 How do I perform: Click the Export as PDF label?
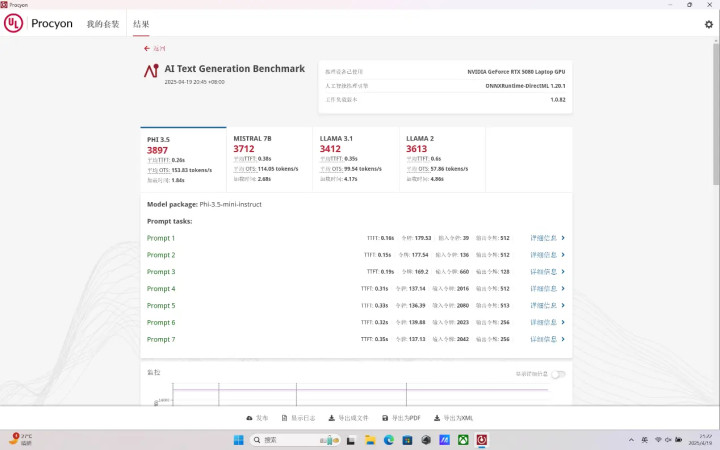point(406,418)
